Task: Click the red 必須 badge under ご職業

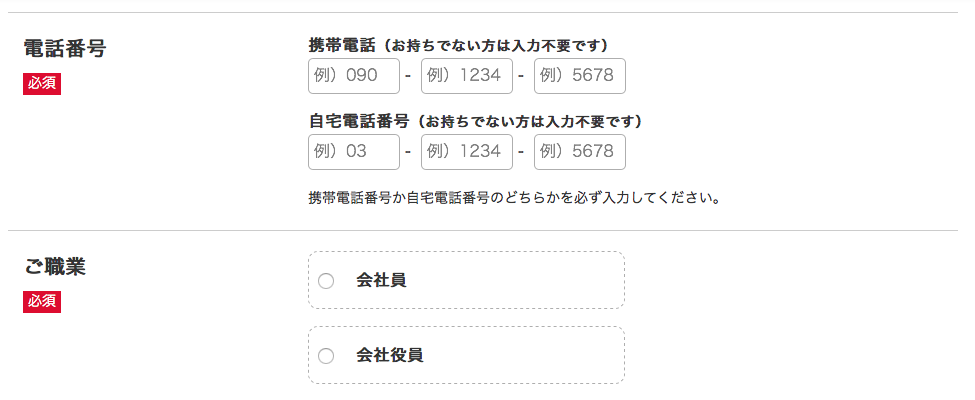Action: pyautogui.click(x=42, y=302)
